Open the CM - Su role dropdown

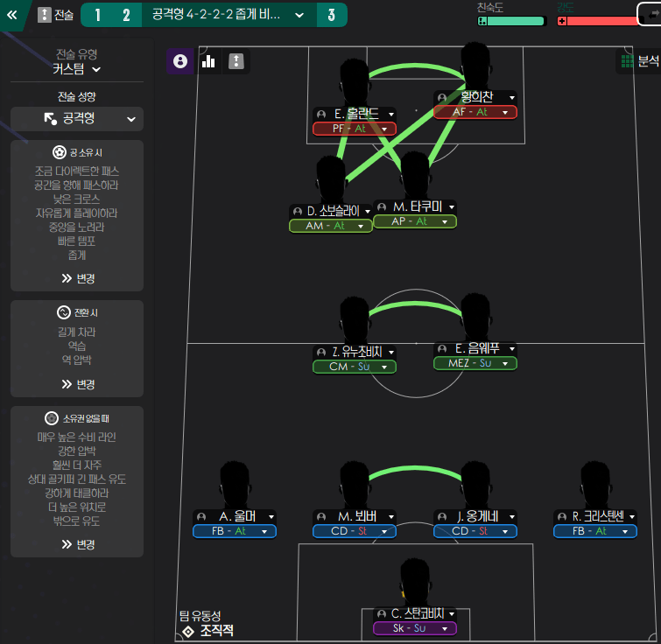(x=354, y=367)
